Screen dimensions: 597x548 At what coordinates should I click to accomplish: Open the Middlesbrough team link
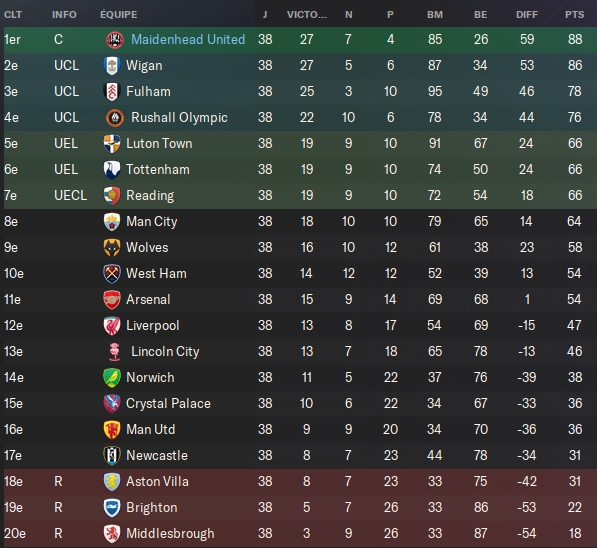(170, 534)
